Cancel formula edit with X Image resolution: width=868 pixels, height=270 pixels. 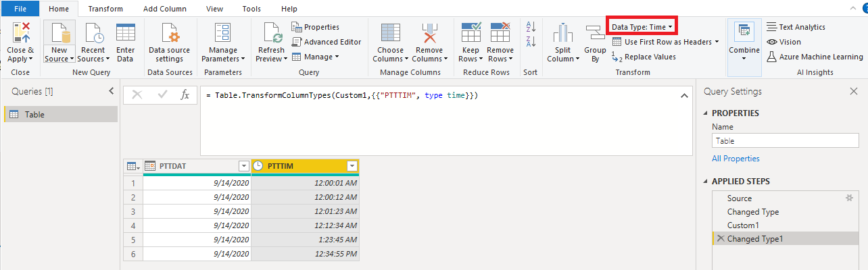coord(137,95)
